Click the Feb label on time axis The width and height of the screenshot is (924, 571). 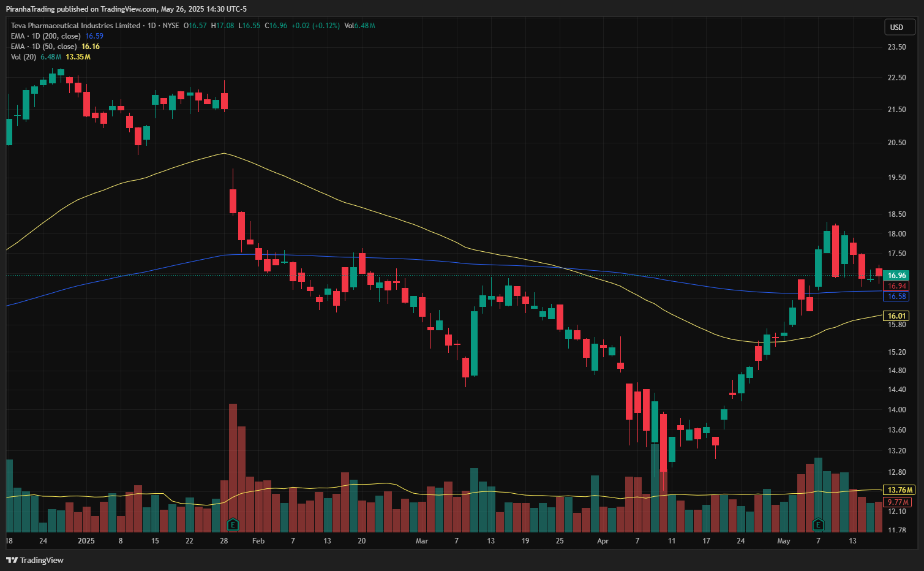coord(258,541)
